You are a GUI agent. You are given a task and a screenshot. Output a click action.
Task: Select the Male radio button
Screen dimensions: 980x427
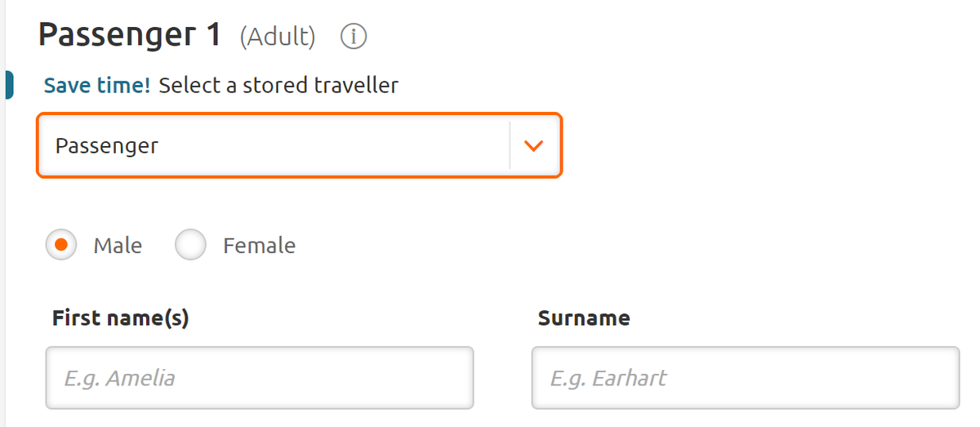pyautogui.click(x=60, y=245)
